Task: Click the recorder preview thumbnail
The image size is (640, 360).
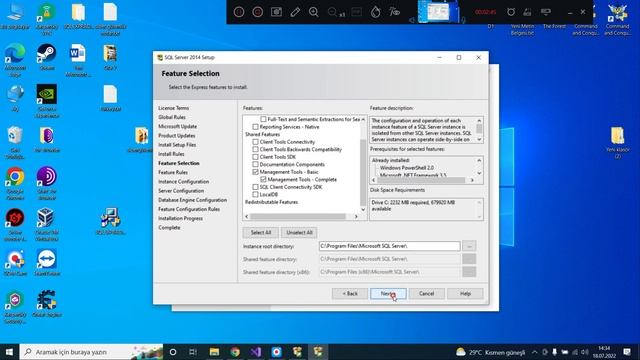Action: coord(438,12)
